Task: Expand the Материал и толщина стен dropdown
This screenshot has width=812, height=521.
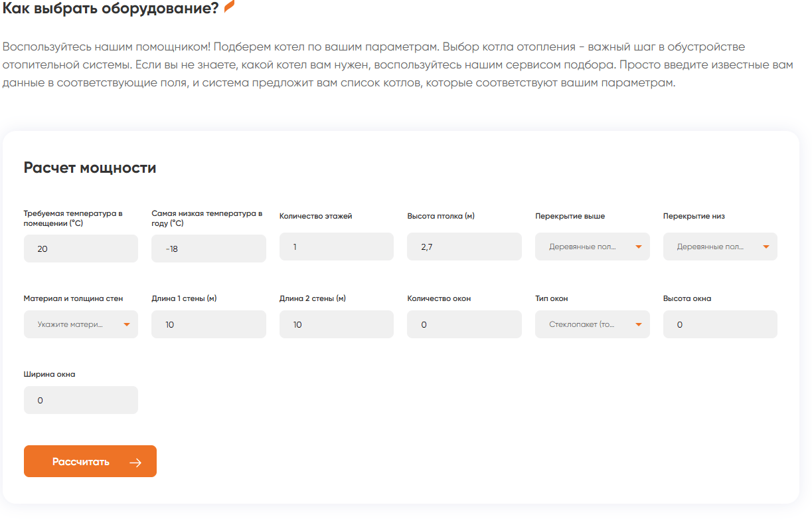Action: (81, 324)
